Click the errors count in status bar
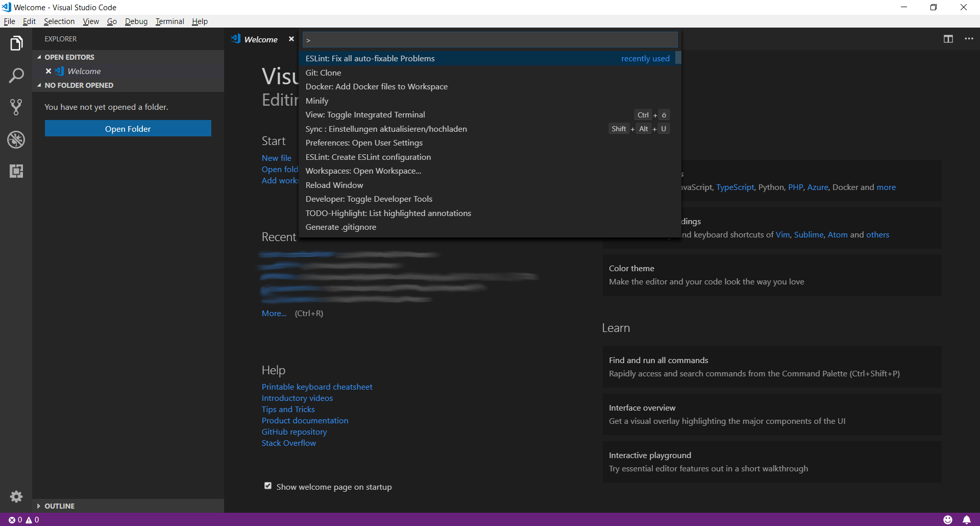Image resolution: width=980 pixels, height=526 pixels. [x=15, y=520]
